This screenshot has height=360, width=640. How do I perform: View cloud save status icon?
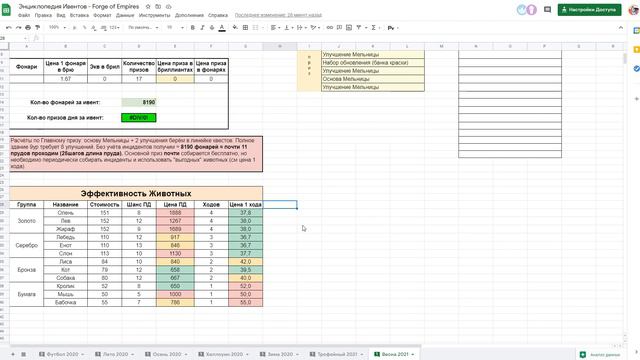point(168,7)
